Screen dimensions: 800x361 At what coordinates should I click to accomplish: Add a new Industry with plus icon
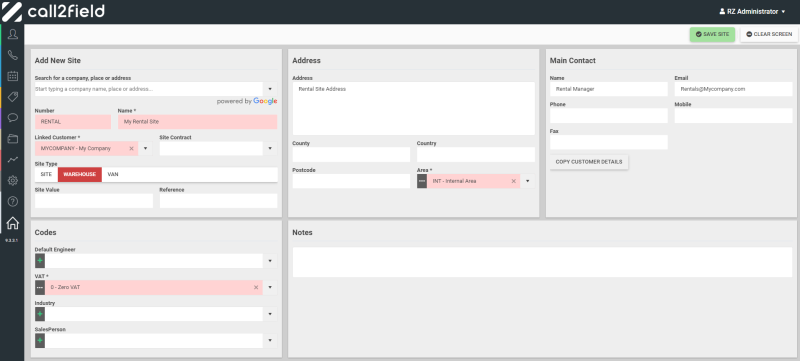click(x=40, y=314)
